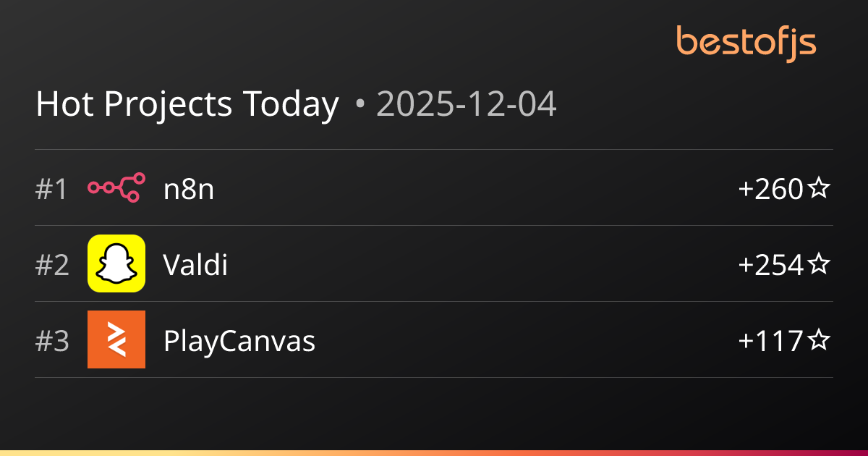Click the PlayCanvas orange logo icon
868x456 pixels.
[x=116, y=339]
